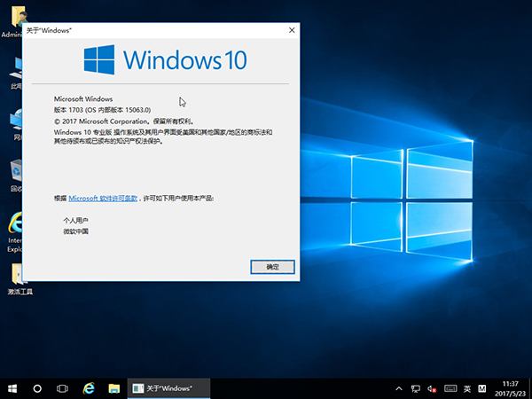Viewport: 532px width, 399px height.
Task: Open File Explorer from the taskbar
Action: click(x=113, y=388)
